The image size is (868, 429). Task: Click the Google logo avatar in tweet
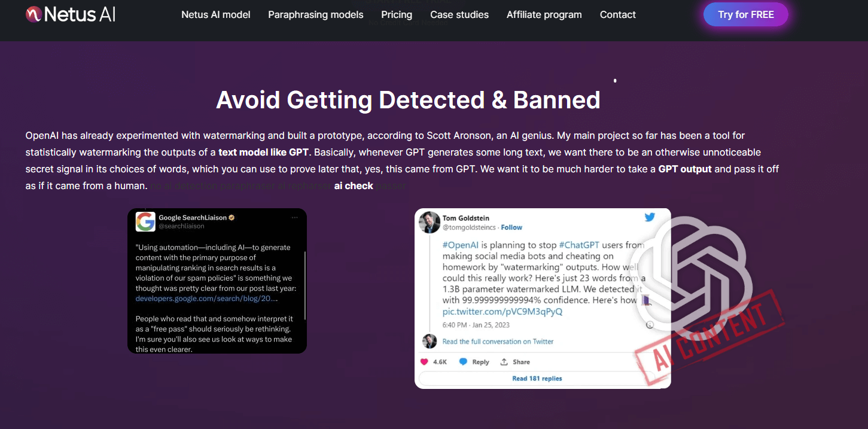[x=145, y=222]
